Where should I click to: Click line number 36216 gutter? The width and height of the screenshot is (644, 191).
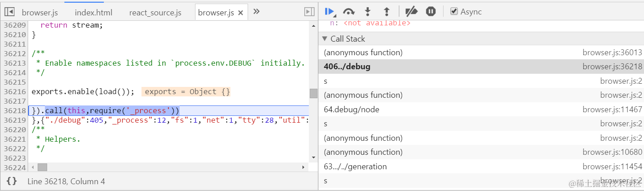(15, 92)
